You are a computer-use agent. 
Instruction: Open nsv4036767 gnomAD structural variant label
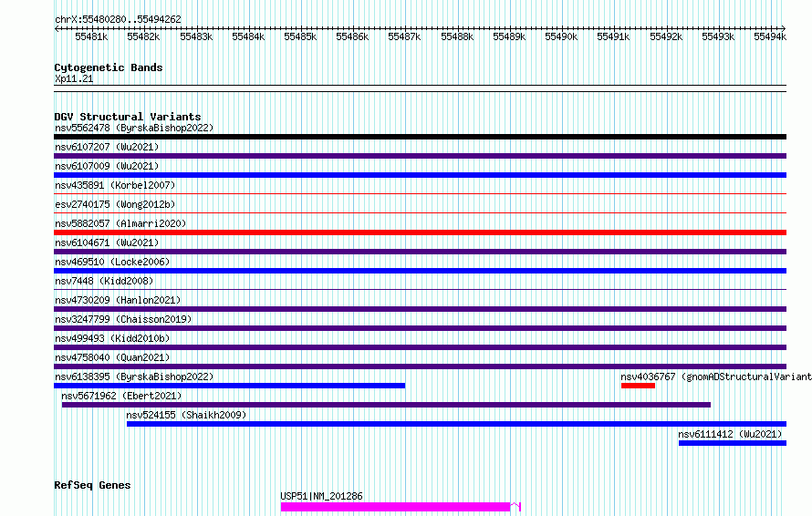click(x=716, y=377)
